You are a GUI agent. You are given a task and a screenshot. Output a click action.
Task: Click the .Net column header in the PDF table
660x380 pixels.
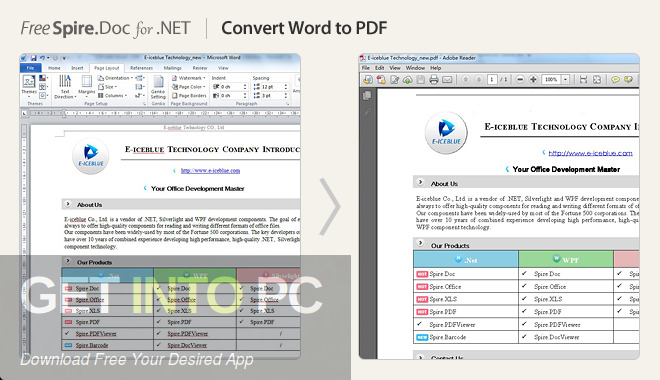tap(466, 259)
